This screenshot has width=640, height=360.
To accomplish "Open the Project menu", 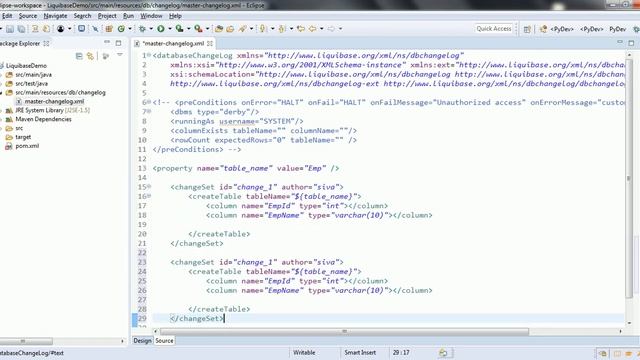I will coord(107,16).
